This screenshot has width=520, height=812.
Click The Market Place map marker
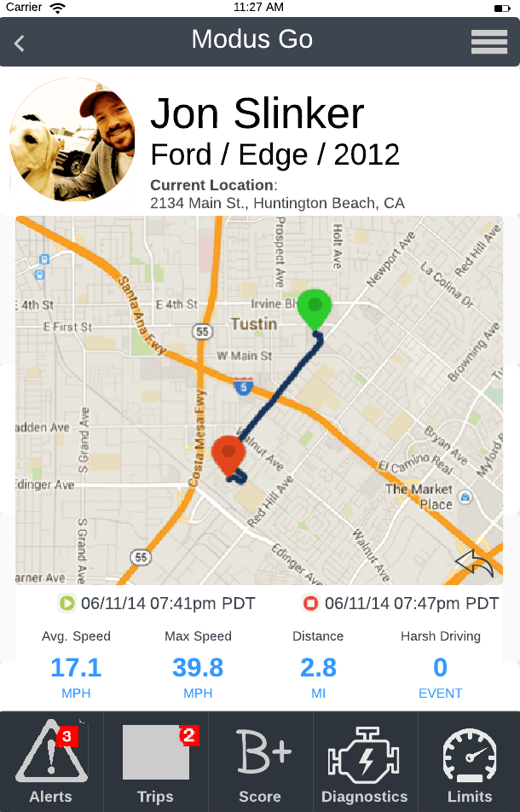(465, 497)
